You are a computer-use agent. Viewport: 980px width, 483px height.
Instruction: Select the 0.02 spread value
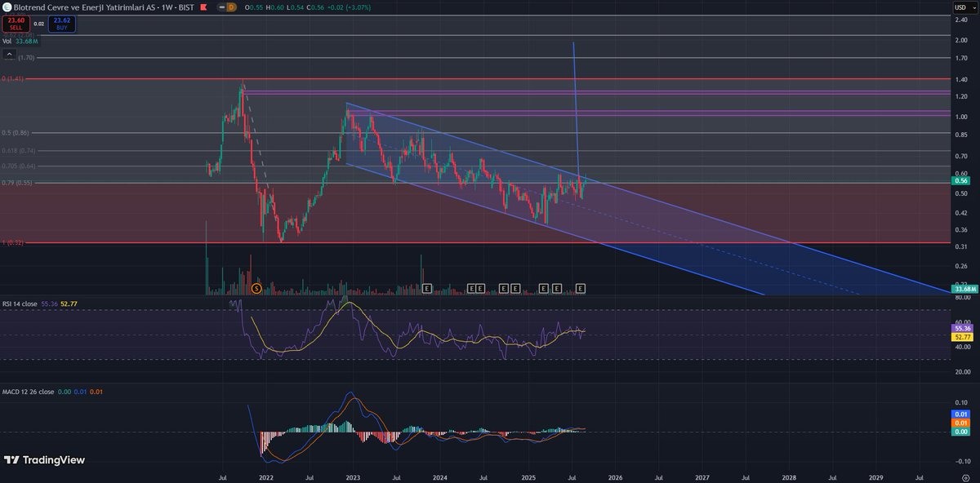click(x=39, y=24)
